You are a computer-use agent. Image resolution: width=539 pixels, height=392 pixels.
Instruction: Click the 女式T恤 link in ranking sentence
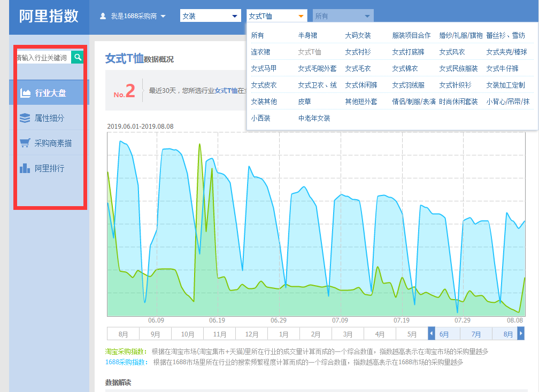tap(226, 90)
